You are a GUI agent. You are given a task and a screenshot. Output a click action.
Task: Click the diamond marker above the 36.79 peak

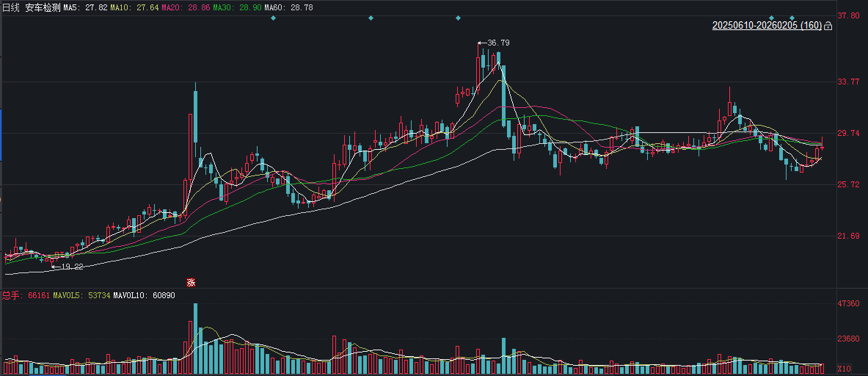459,18
